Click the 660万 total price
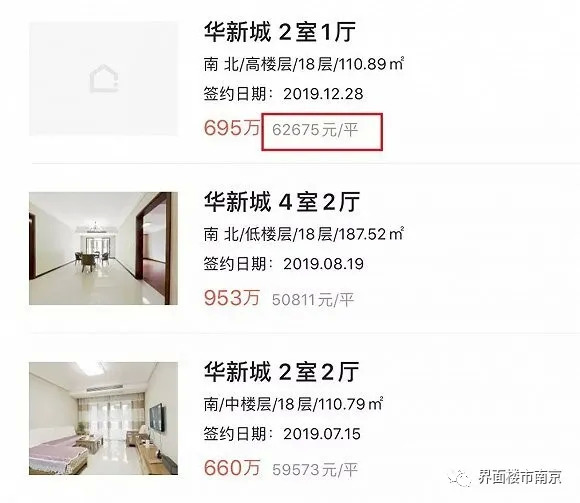Viewport: 580px width, 503px height. [232, 468]
